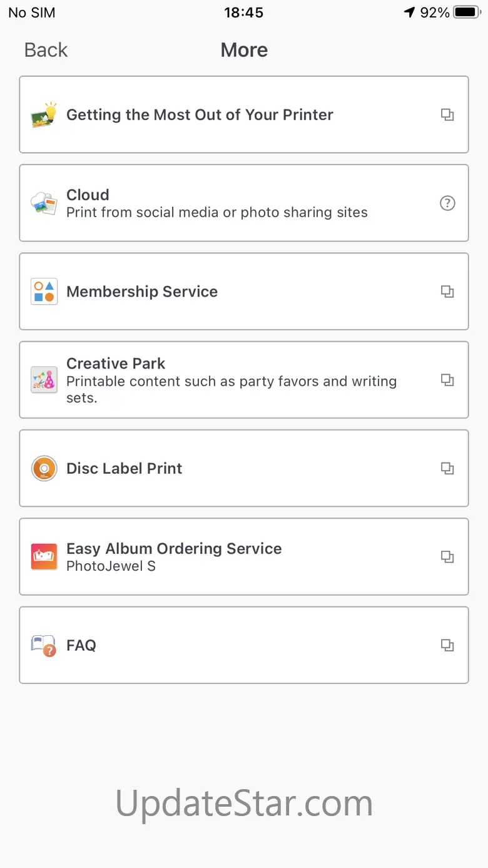Click external window icon on Creative Park row
The image size is (488, 868).
click(447, 380)
